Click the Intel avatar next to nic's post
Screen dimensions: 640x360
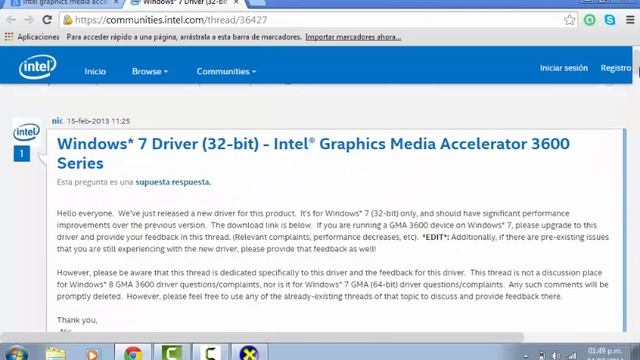(x=27, y=132)
